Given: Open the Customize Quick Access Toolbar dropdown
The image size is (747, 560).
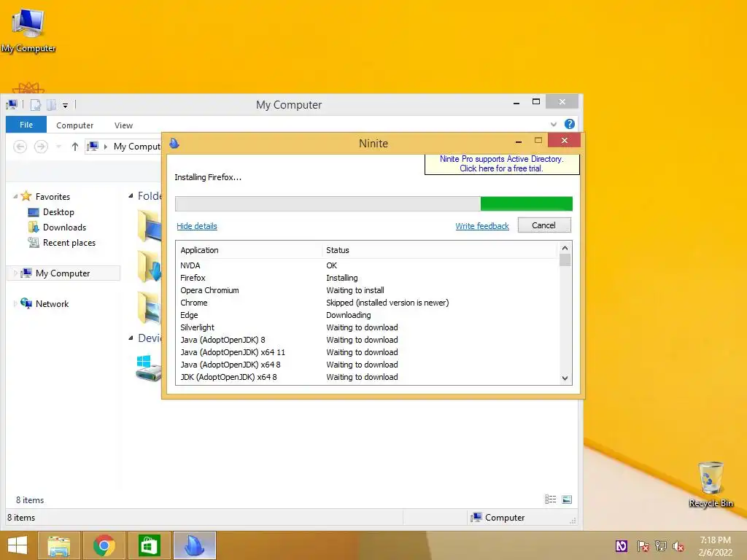Looking at the screenshot, I should click(x=65, y=105).
